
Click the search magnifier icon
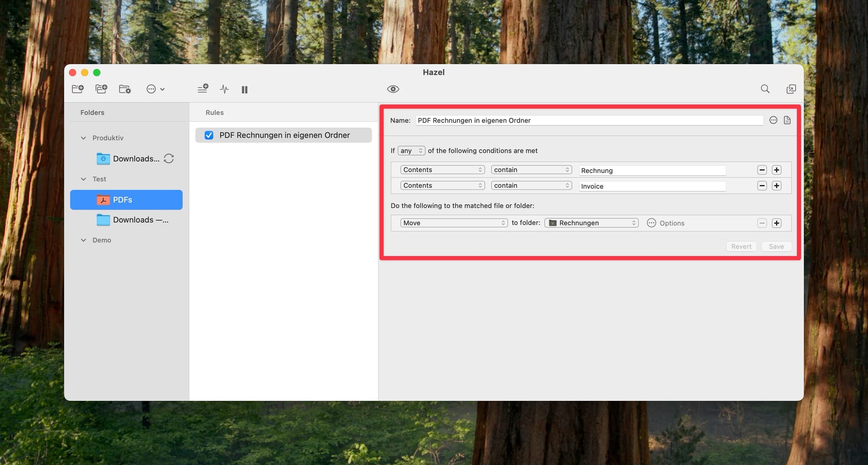(x=765, y=89)
